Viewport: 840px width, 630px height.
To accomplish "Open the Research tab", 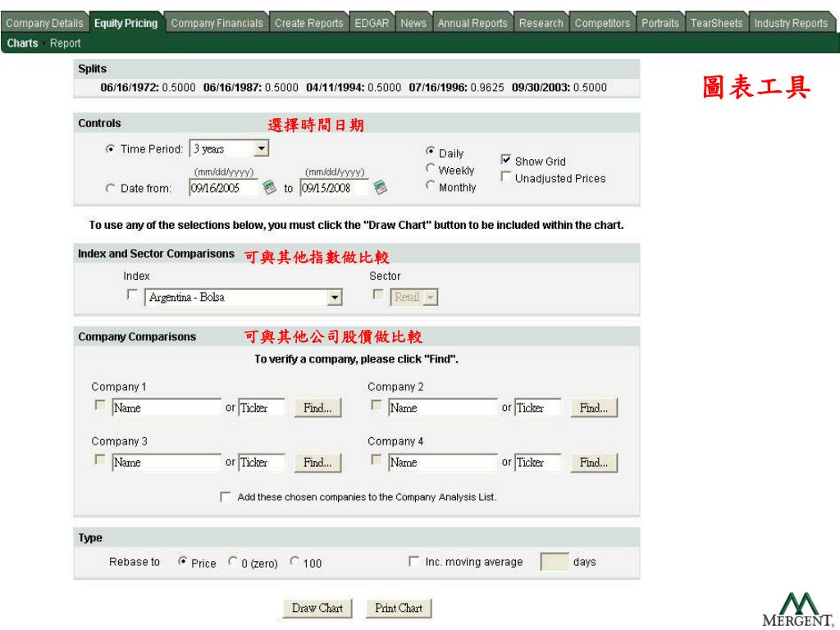I will tap(541, 23).
